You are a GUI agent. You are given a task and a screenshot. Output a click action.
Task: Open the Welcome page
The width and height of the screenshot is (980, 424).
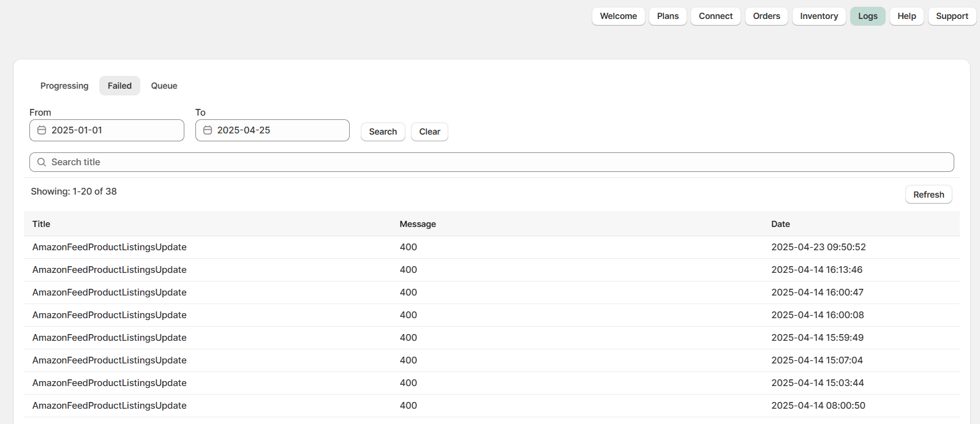618,16
